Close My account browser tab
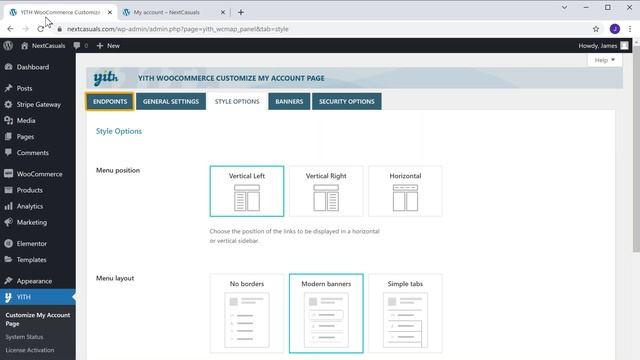This screenshot has width=640, height=360. 222,12
